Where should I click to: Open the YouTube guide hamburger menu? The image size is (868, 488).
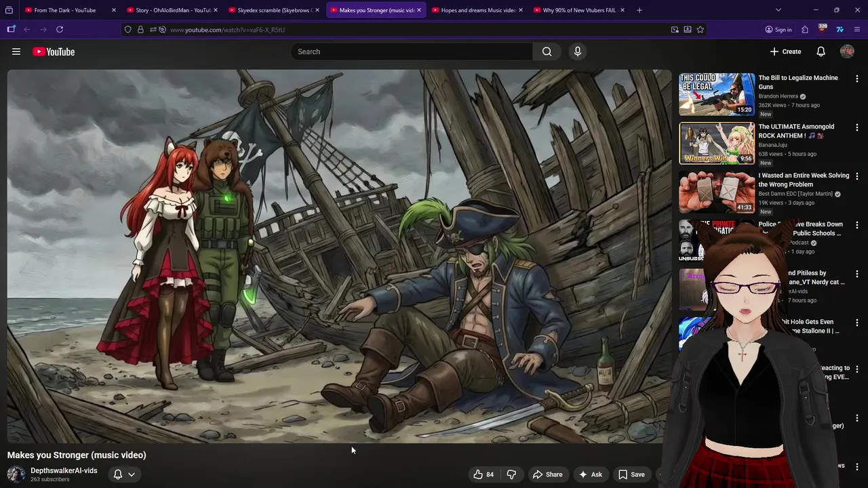point(16,52)
